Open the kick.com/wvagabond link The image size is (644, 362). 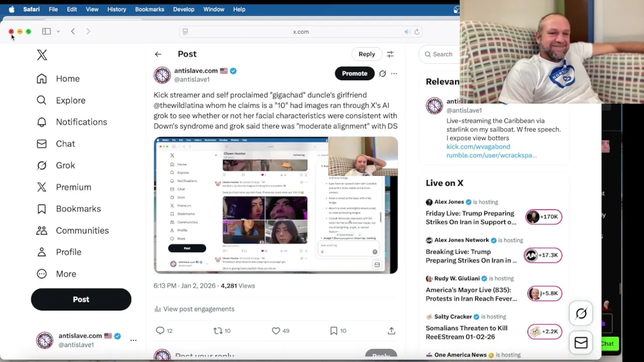[478, 147]
